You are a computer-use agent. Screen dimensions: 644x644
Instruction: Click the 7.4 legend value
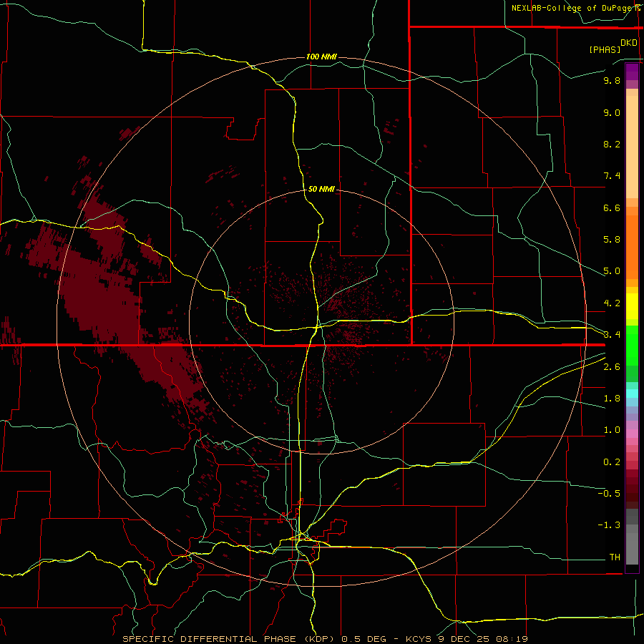pos(612,176)
